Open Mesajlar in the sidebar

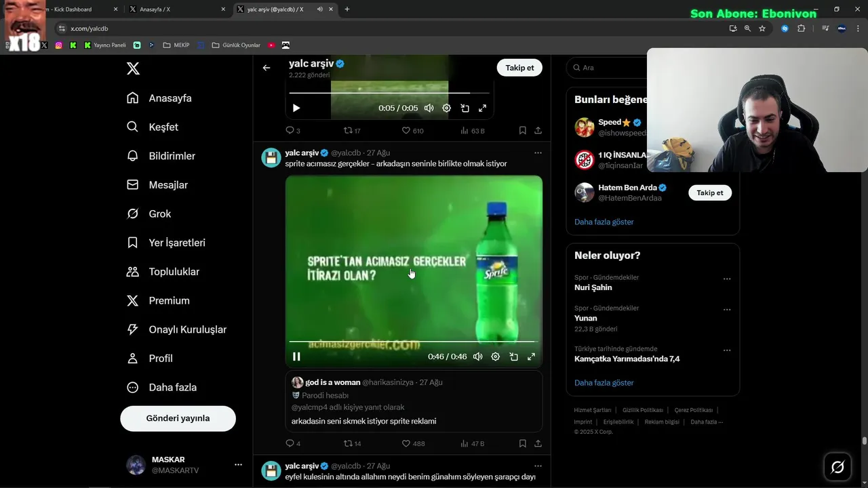coord(157,185)
